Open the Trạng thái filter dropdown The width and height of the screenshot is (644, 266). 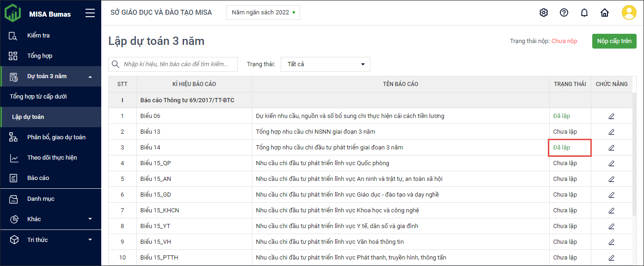(325, 64)
